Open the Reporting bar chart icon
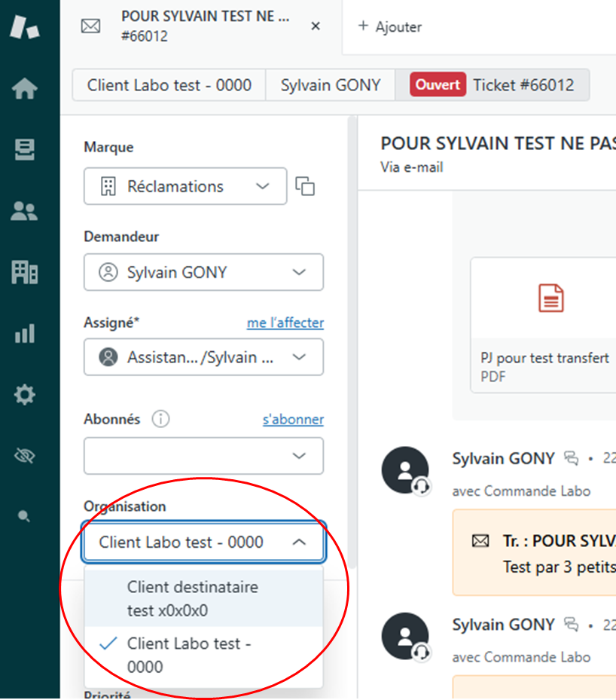Image resolution: width=616 pixels, height=700 pixels. point(25,333)
